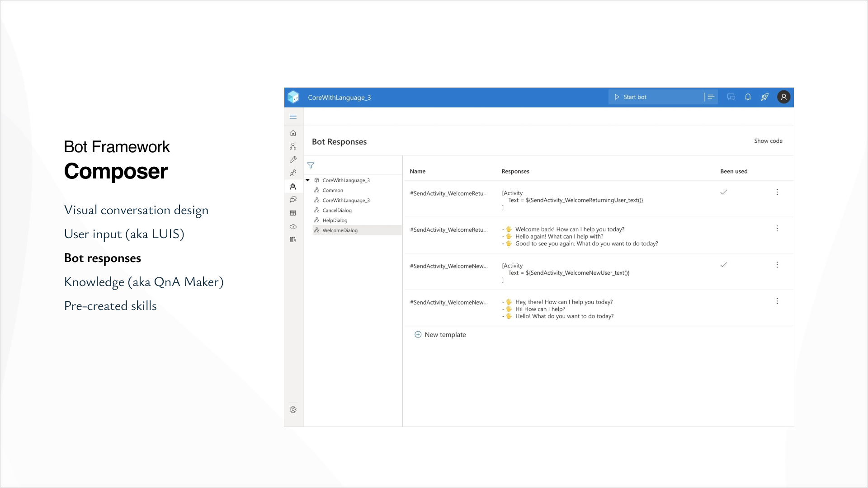
Task: Select the Common tree item
Action: (x=333, y=191)
